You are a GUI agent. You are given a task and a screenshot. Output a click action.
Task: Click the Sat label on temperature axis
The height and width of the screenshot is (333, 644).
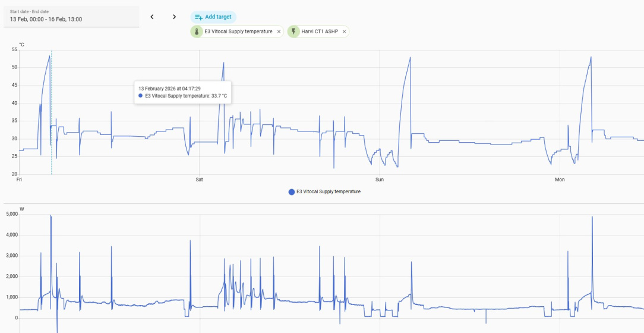pyautogui.click(x=199, y=180)
